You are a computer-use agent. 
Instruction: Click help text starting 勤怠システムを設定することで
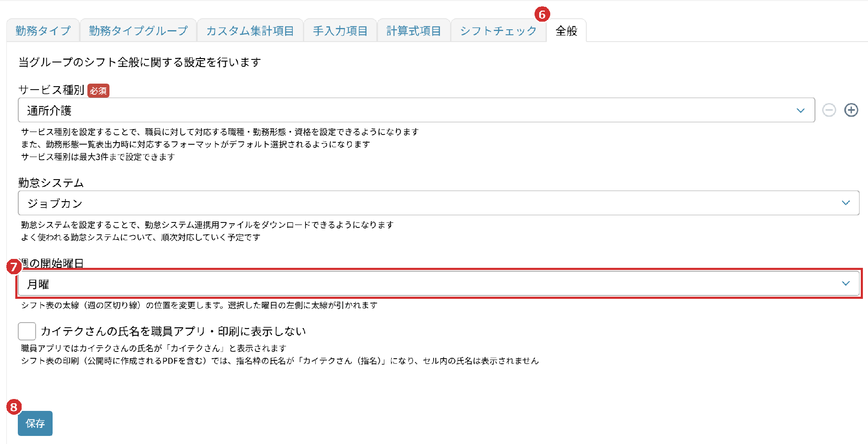(x=207, y=225)
